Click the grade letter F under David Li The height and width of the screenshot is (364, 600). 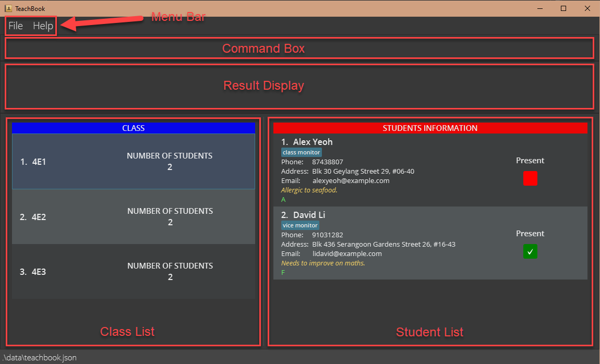coord(283,272)
